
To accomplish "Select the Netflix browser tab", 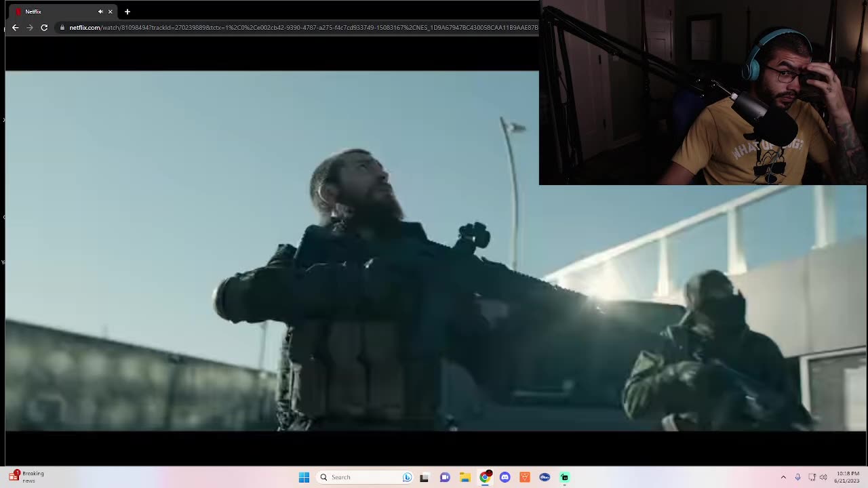I will [x=61, y=12].
